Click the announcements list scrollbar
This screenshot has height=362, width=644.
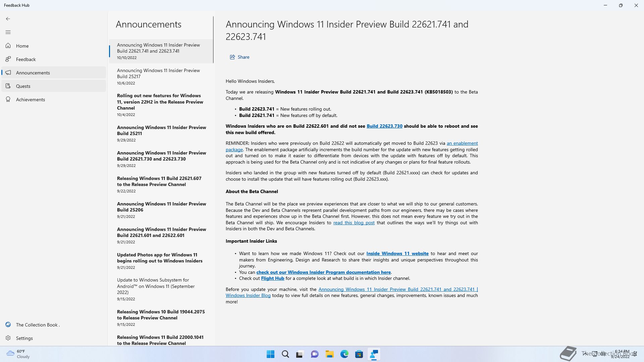click(213, 40)
